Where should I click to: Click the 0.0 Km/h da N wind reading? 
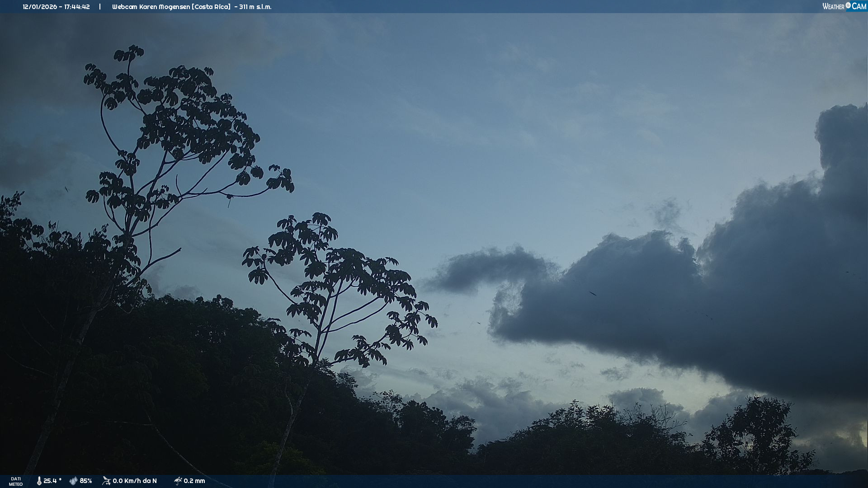click(x=135, y=481)
